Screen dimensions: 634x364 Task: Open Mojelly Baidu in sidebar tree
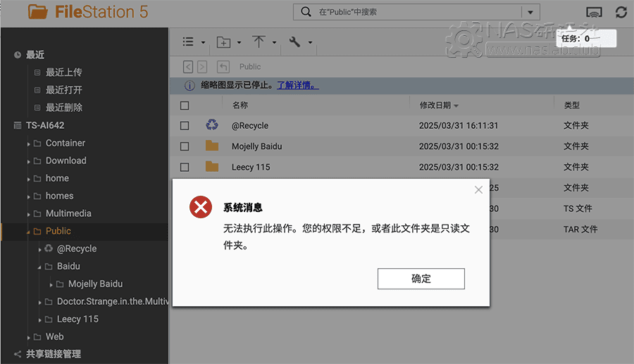click(95, 284)
